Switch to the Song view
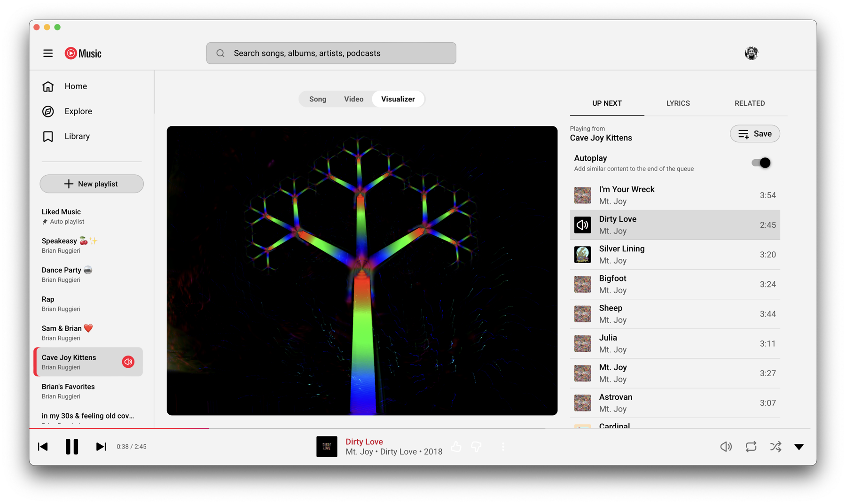The image size is (846, 504). pyautogui.click(x=318, y=99)
